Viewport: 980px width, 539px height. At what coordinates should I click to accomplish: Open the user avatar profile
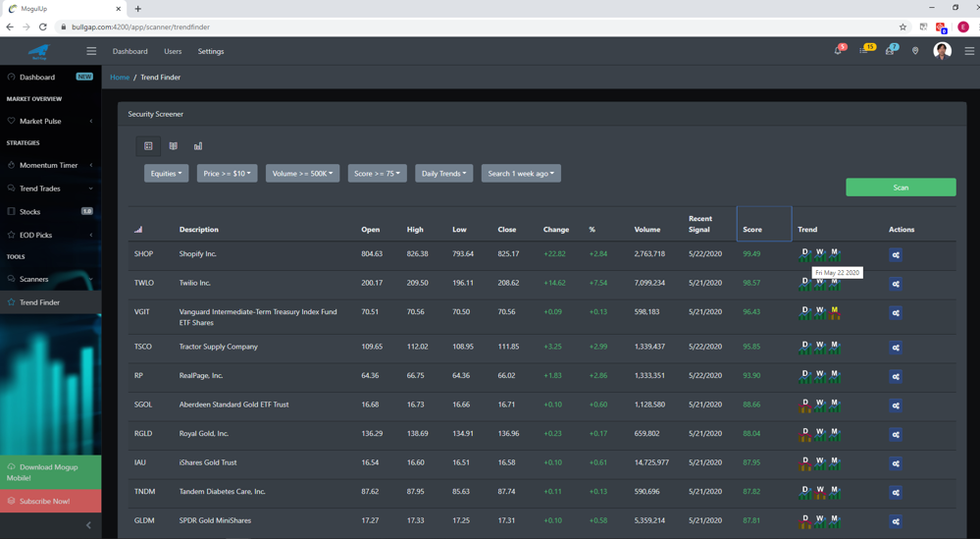pyautogui.click(x=942, y=51)
